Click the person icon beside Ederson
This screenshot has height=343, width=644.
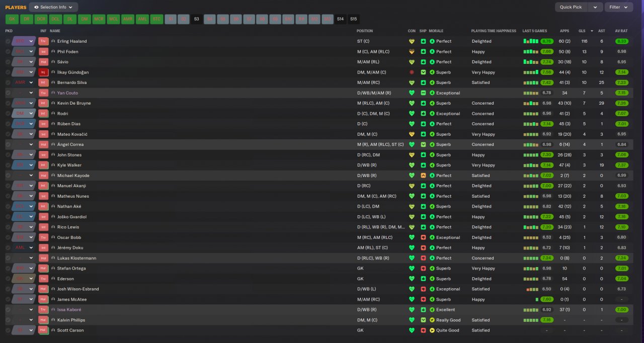pos(53,279)
